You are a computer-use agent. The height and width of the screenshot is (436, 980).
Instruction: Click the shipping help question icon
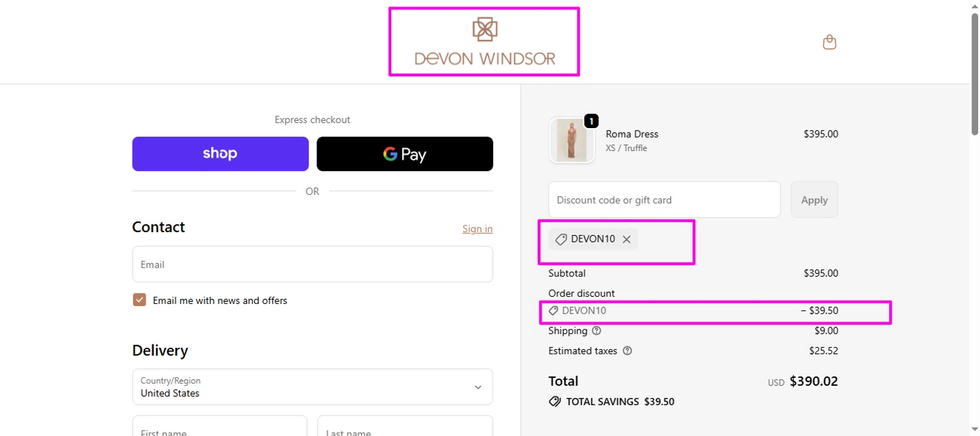pyautogui.click(x=596, y=331)
